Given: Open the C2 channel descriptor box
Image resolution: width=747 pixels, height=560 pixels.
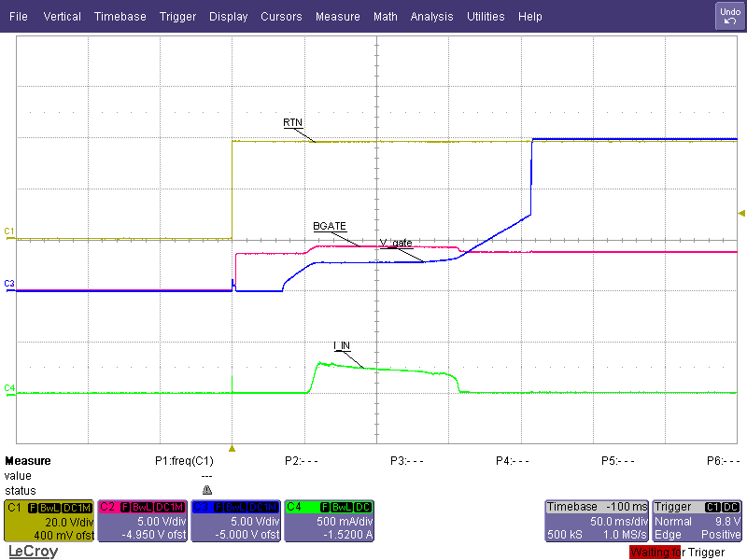Looking at the screenshot, I should click(x=143, y=521).
